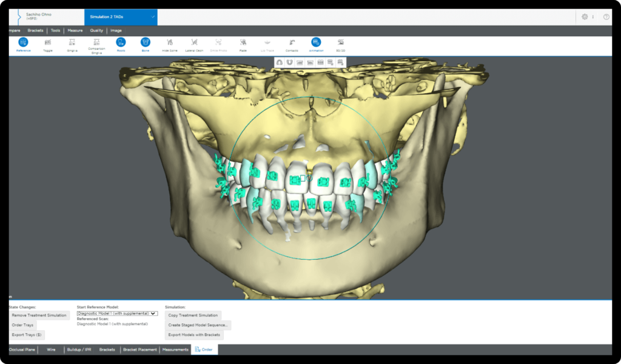The width and height of the screenshot is (621, 364).
Task: Turn off the Roots visibility
Action: coord(121,42)
